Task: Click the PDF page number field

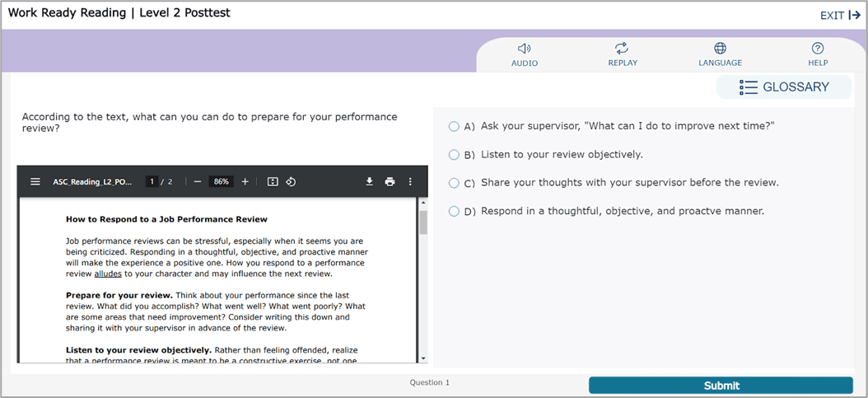Action: tap(152, 181)
